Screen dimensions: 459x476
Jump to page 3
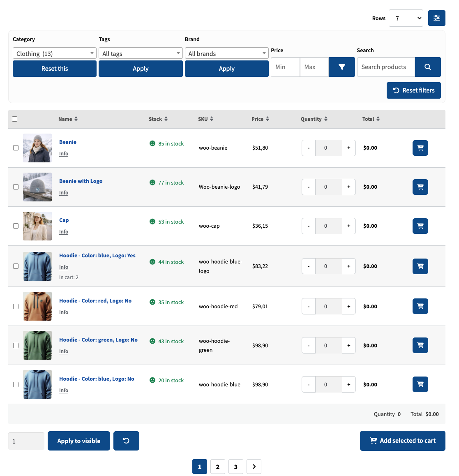[236, 467]
